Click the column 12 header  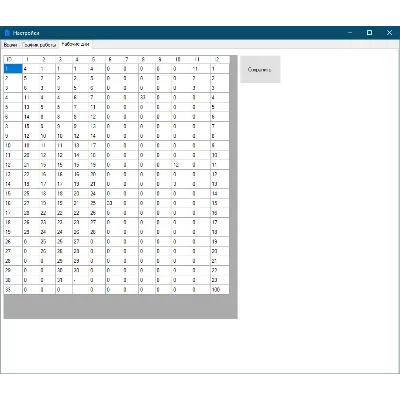pos(220,59)
